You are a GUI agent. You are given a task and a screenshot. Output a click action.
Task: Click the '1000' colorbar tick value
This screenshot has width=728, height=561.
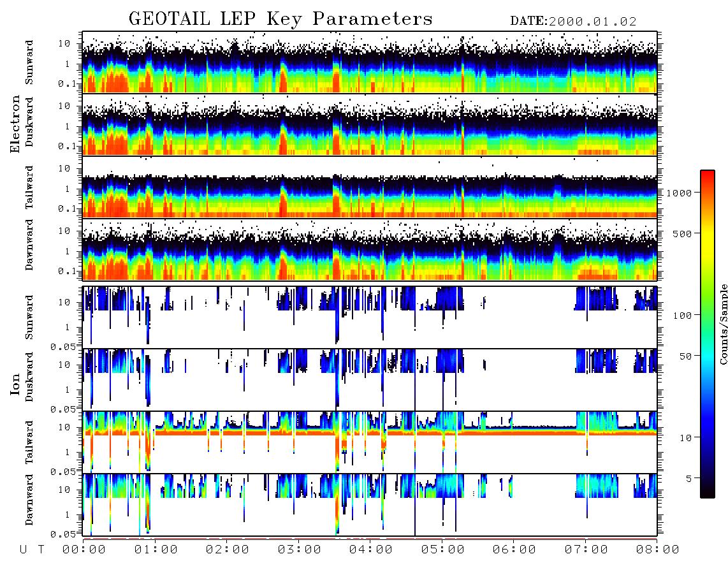(x=679, y=193)
